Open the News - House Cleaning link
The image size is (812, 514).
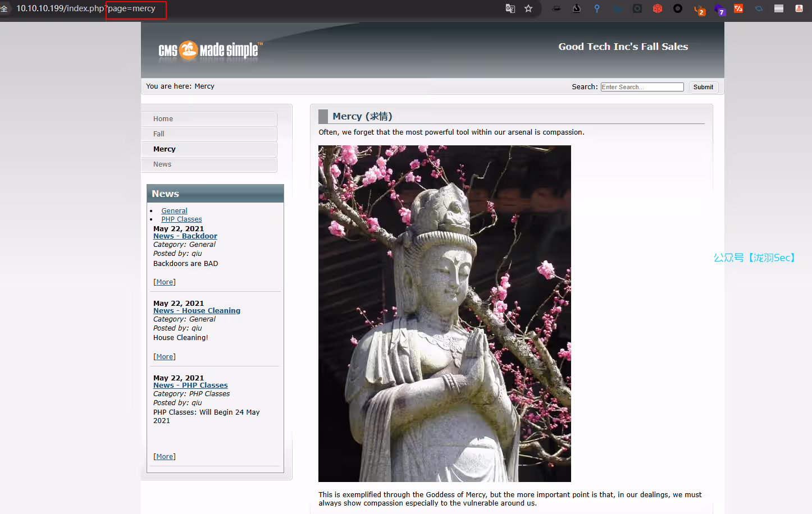[x=197, y=311]
